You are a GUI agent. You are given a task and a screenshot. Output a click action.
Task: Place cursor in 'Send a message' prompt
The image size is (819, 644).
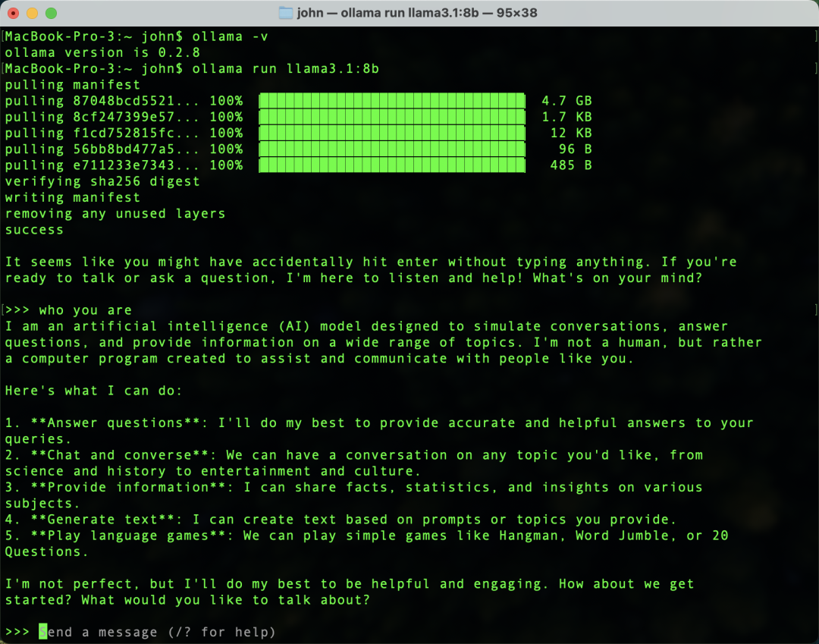tap(157, 632)
